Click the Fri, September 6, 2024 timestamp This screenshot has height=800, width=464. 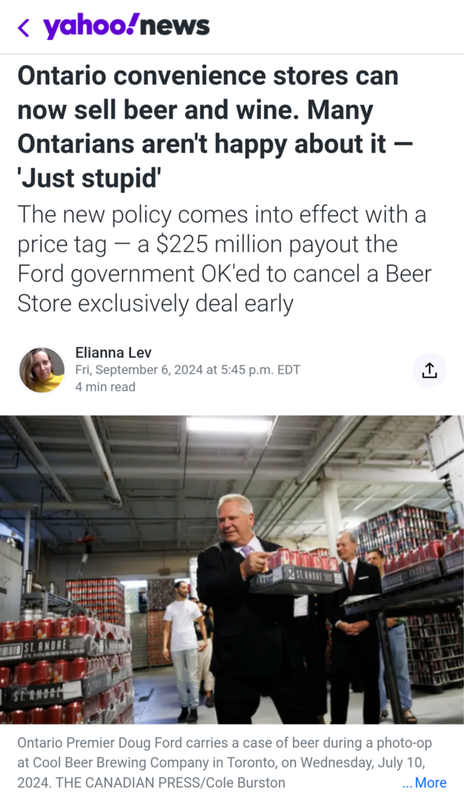click(x=187, y=370)
